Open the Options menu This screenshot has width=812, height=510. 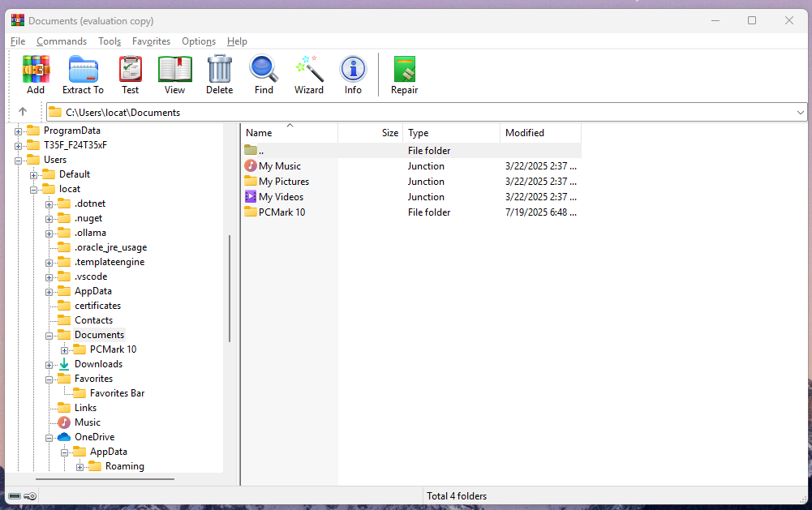[x=198, y=41]
